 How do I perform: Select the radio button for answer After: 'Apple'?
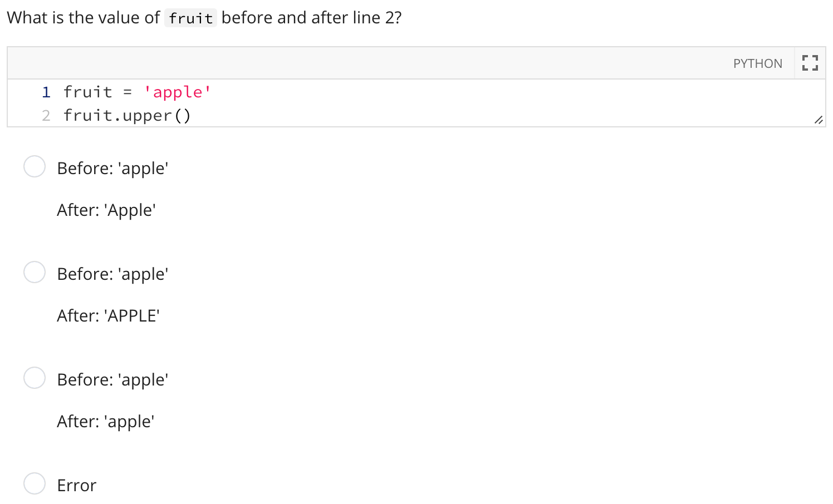click(34, 166)
